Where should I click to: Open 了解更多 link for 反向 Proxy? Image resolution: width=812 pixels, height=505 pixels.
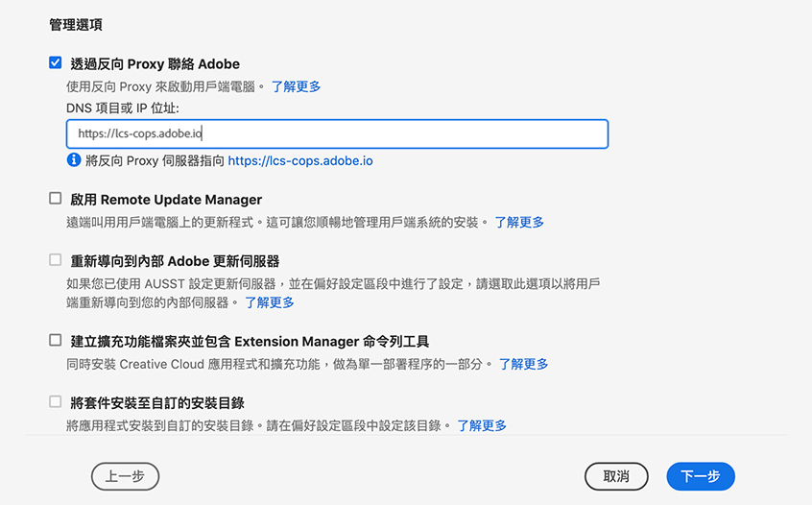296,86
